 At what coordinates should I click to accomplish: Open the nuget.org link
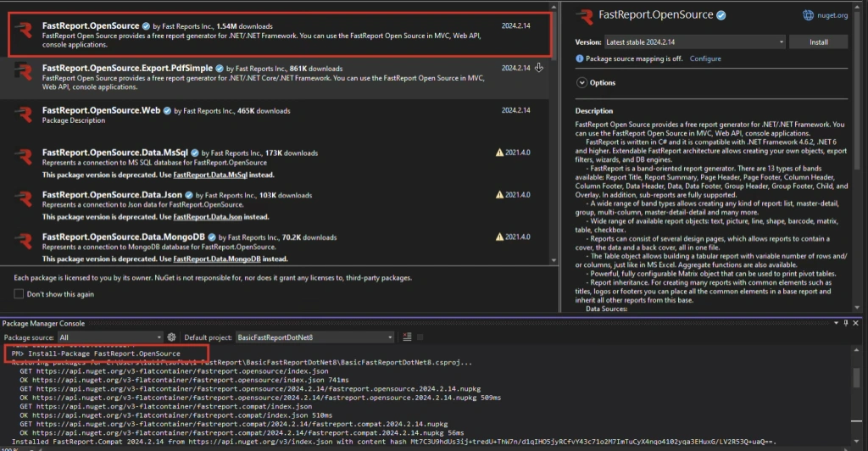832,15
